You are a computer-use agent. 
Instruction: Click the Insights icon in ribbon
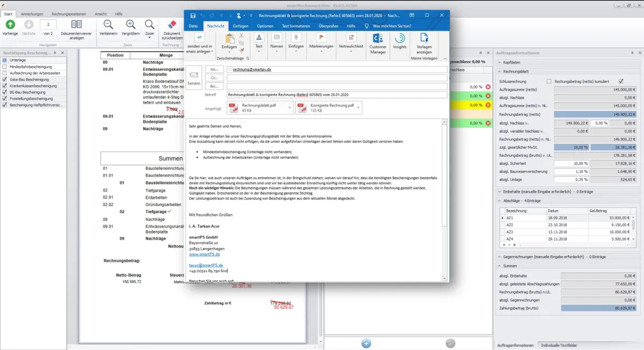(x=400, y=39)
